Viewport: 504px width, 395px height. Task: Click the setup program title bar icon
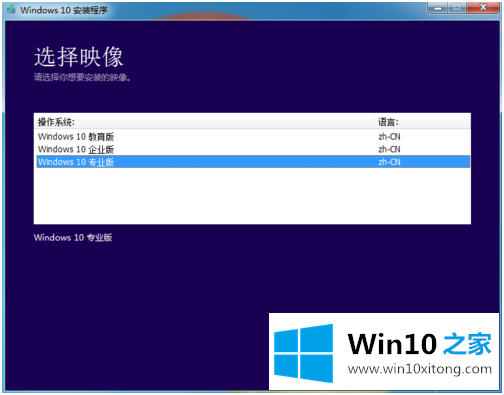tap(11, 9)
